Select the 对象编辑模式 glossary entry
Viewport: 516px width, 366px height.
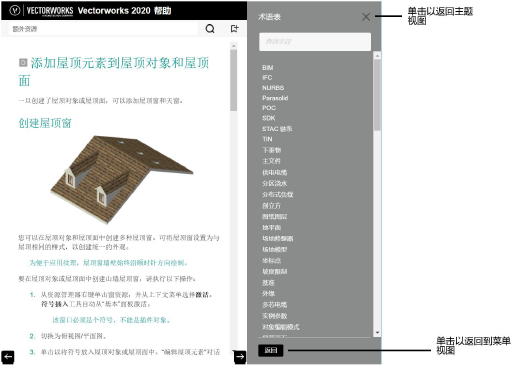click(x=280, y=327)
